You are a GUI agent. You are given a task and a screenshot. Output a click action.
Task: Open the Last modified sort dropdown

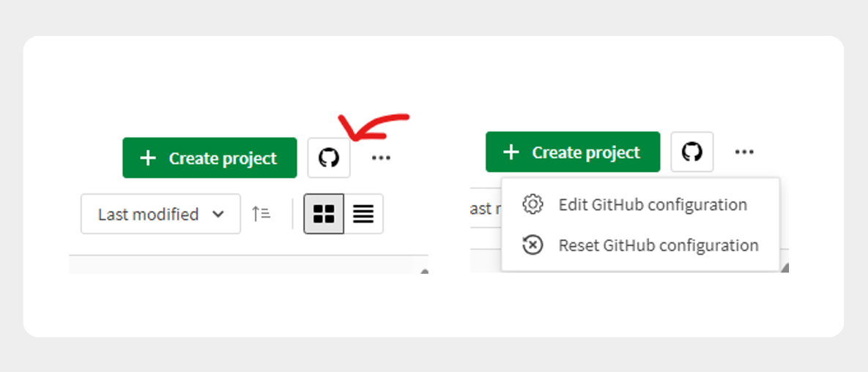[x=160, y=214]
